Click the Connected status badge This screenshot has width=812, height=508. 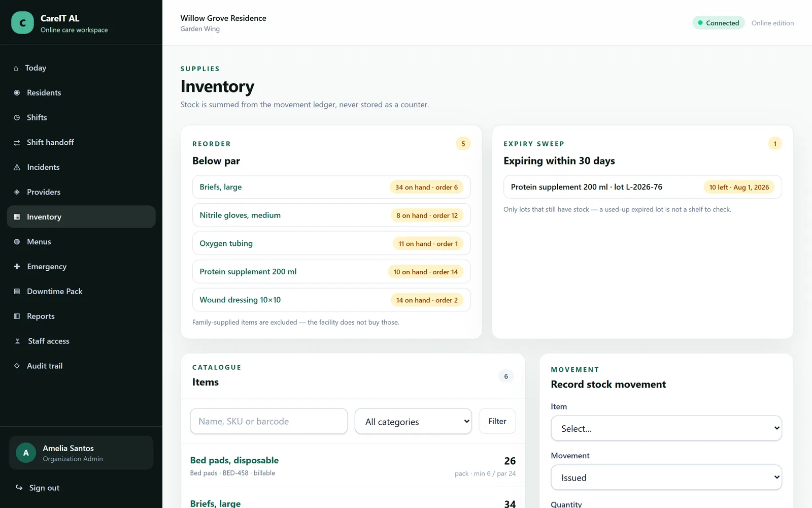coord(719,23)
